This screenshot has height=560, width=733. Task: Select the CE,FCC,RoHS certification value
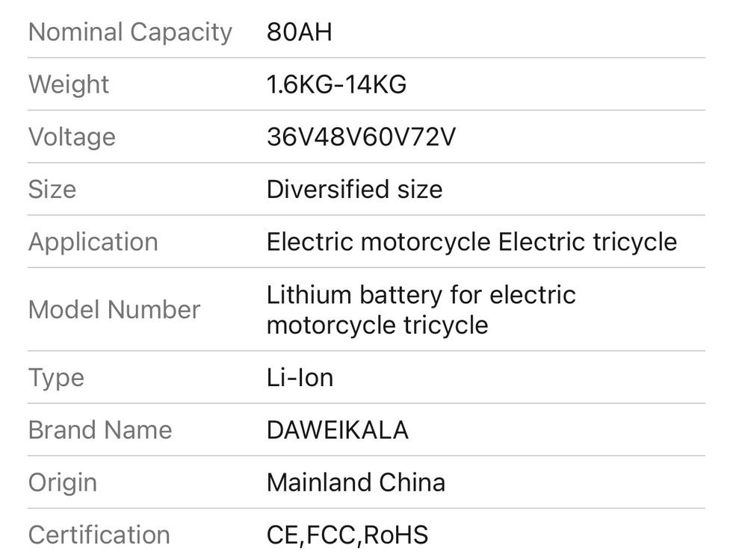(x=347, y=535)
